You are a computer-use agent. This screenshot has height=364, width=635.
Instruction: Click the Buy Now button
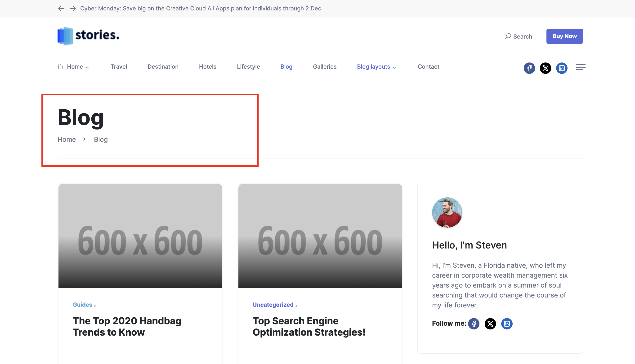(x=564, y=36)
